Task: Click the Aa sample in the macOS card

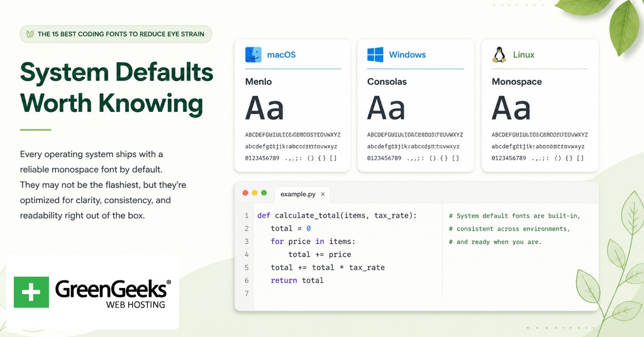Action: coord(265,108)
